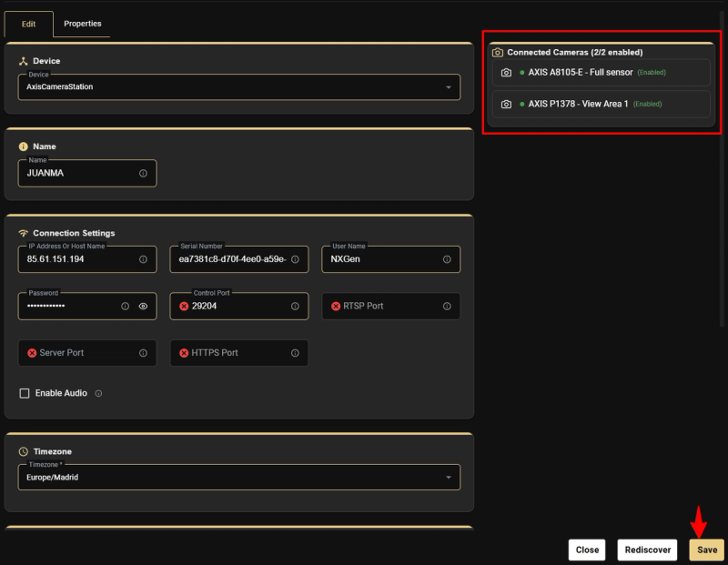Click the info icon in HTTPS Port field
The width and height of the screenshot is (728, 565).
(x=295, y=353)
